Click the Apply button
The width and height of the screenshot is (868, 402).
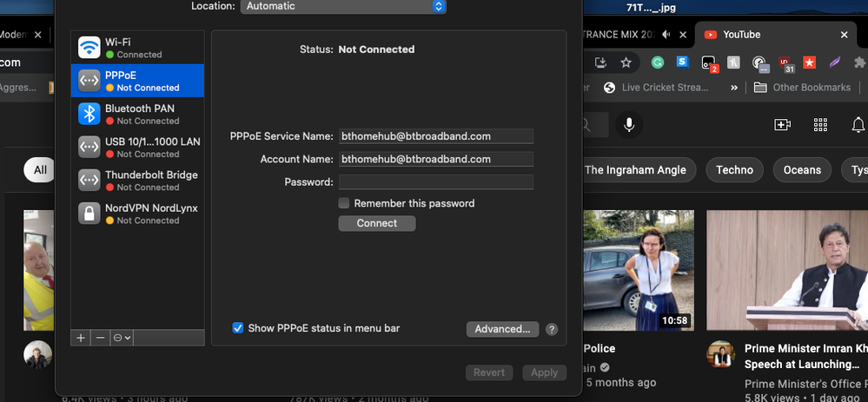coord(544,372)
